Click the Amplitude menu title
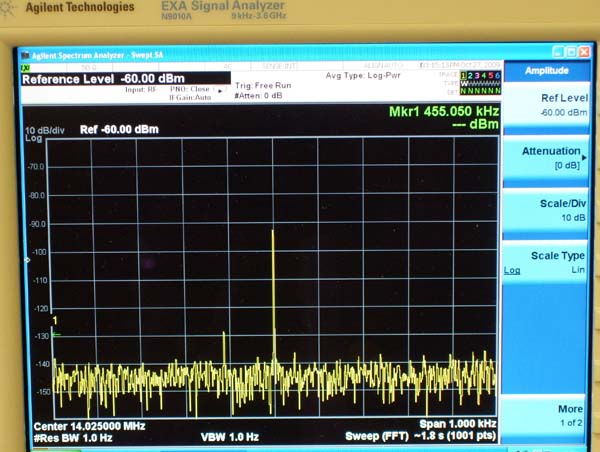The height and width of the screenshot is (452, 600). pyautogui.click(x=546, y=70)
